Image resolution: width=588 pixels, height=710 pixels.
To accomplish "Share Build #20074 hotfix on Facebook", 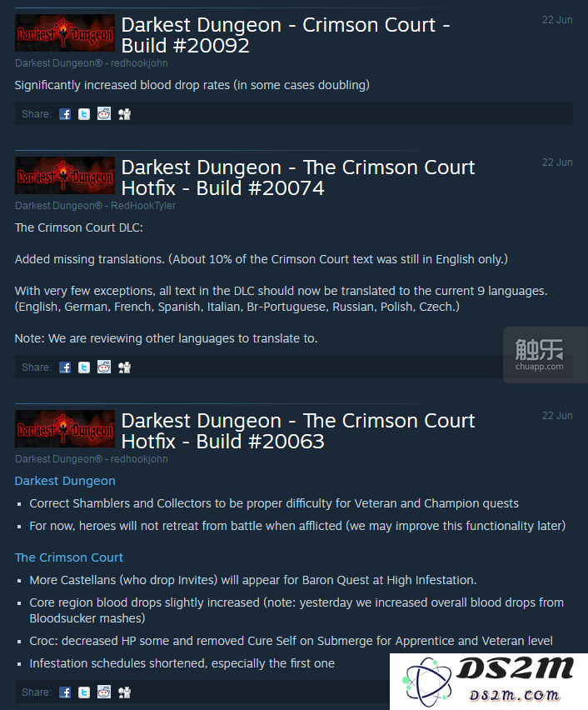I will [x=65, y=367].
